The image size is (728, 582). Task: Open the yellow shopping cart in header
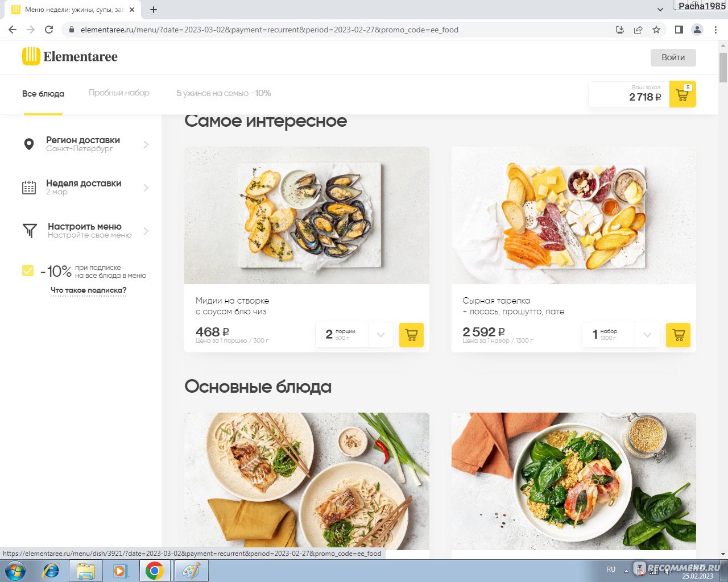(682, 94)
